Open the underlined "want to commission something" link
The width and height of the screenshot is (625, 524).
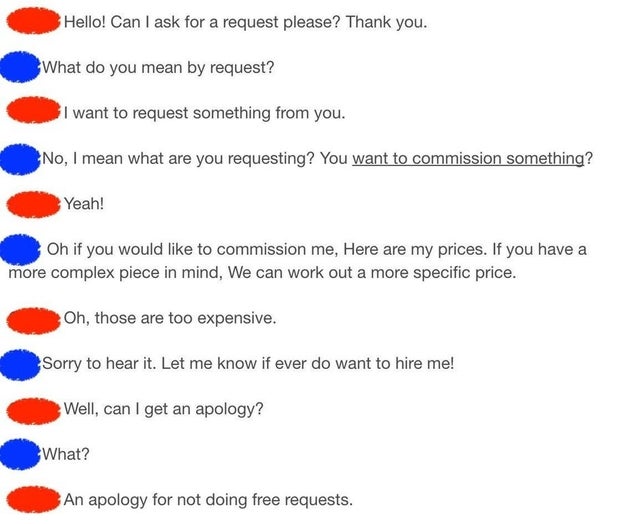(x=468, y=159)
